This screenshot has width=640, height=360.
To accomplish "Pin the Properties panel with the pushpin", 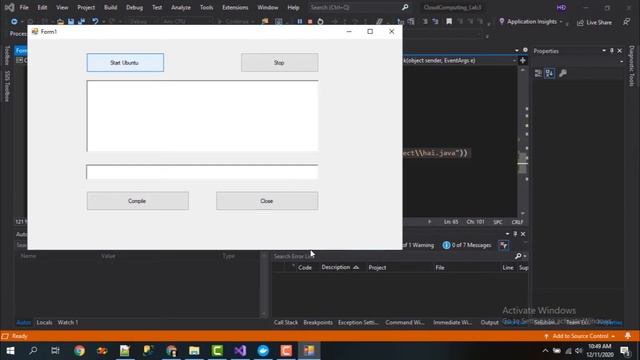I will (x=611, y=51).
